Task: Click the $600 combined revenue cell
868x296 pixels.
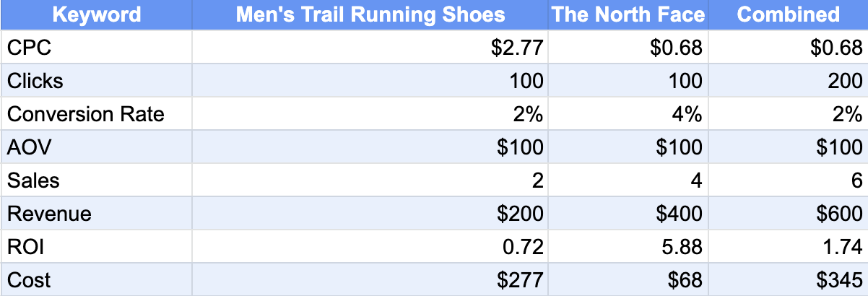Action: coord(788,214)
